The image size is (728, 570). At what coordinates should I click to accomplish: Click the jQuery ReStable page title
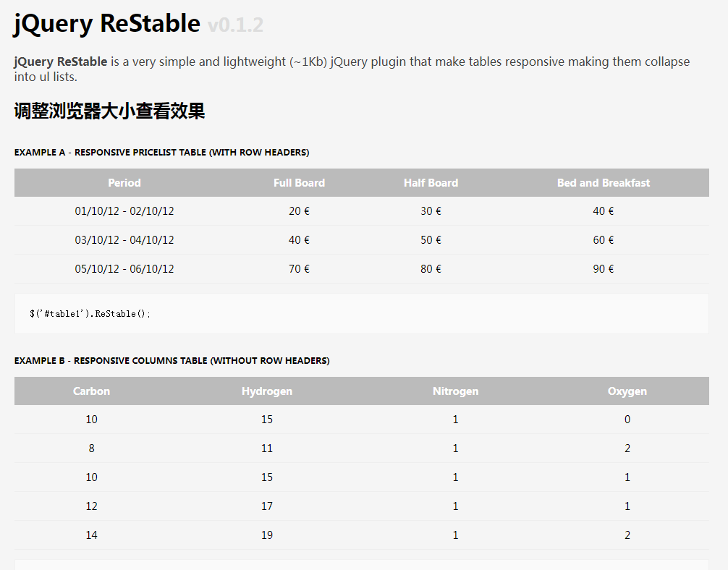coord(107,24)
